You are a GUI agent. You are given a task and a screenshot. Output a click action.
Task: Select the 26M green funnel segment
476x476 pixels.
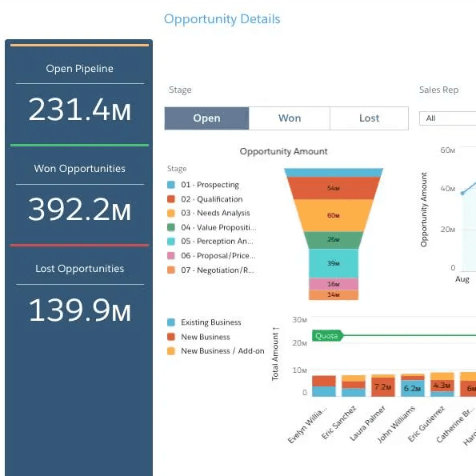pos(334,240)
